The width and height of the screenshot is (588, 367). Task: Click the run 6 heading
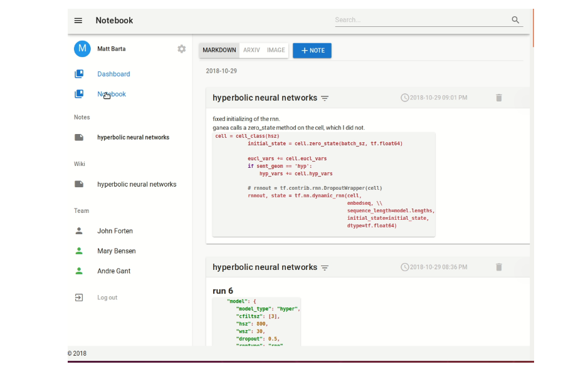coord(223,291)
